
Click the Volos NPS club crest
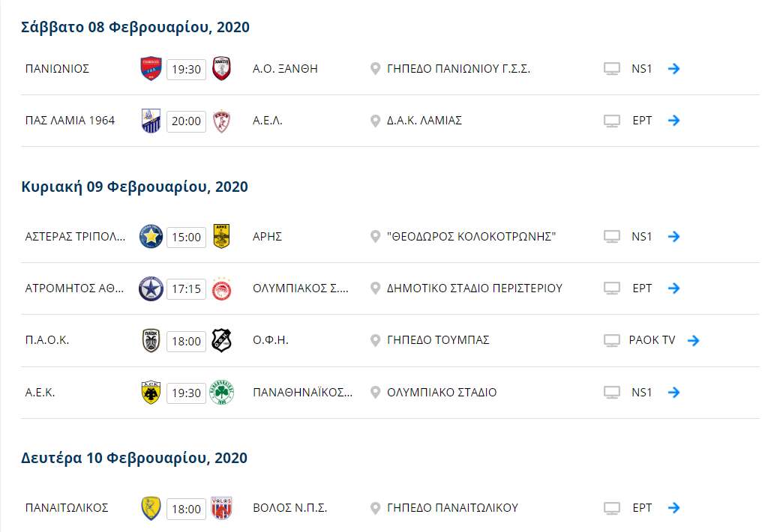click(x=221, y=507)
